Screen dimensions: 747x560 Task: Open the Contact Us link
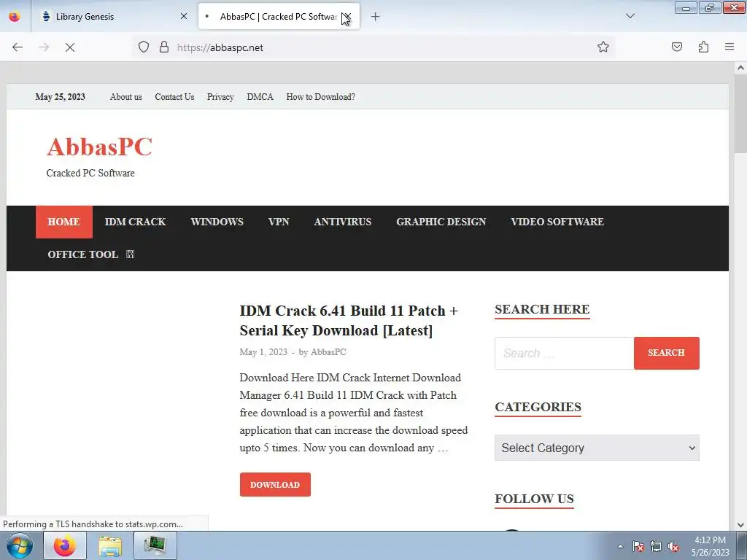[174, 97]
